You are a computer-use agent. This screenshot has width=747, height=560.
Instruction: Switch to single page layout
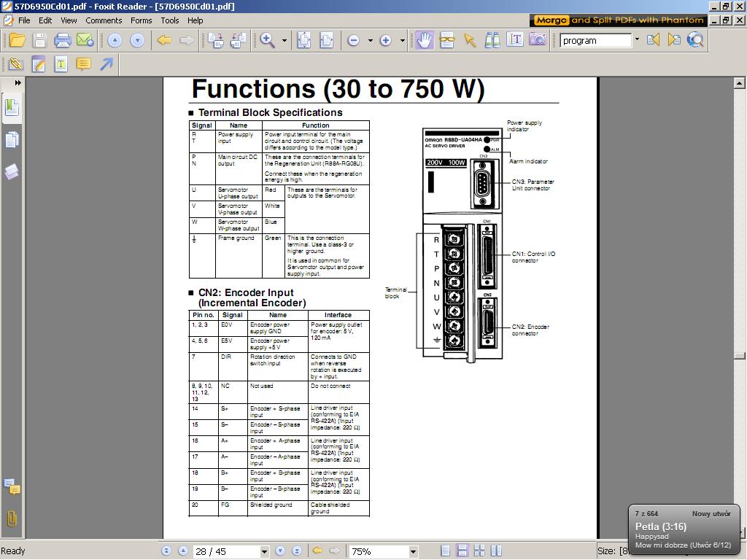tap(445, 551)
